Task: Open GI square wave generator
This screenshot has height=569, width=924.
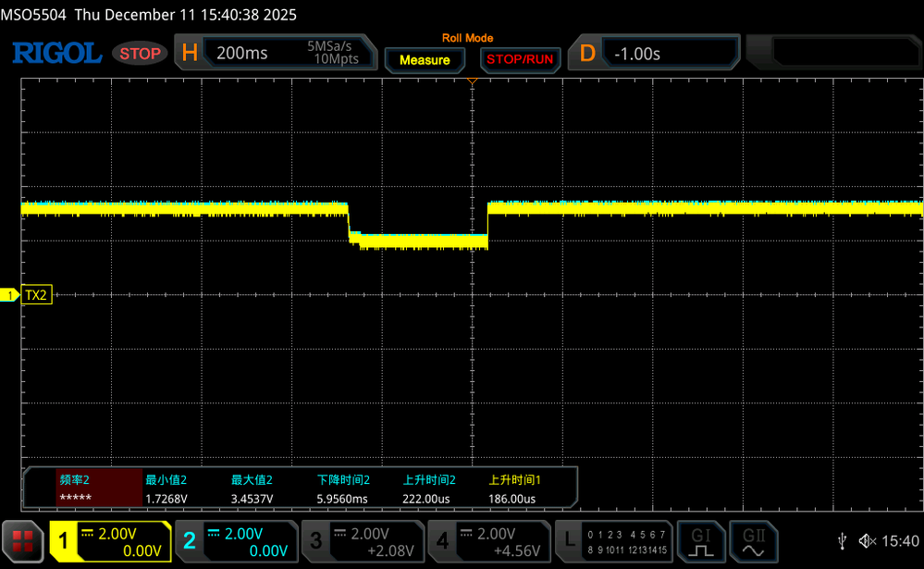Action: click(701, 541)
